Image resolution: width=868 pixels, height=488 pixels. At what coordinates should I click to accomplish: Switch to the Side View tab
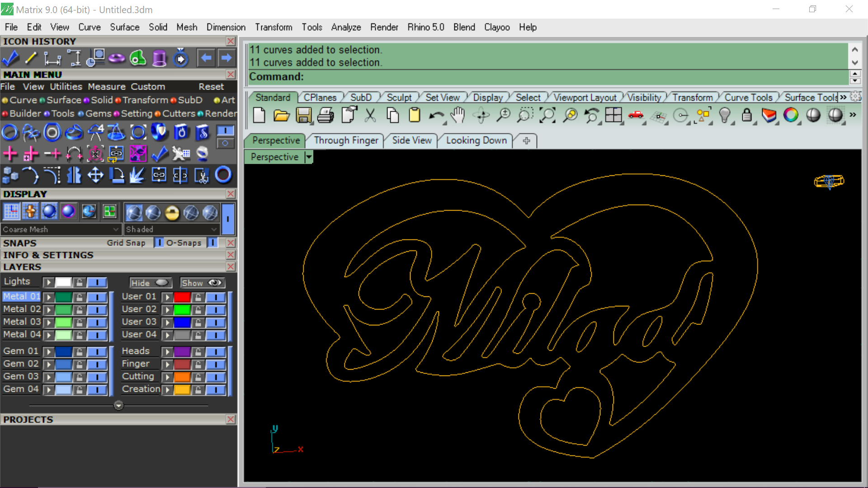pyautogui.click(x=411, y=141)
